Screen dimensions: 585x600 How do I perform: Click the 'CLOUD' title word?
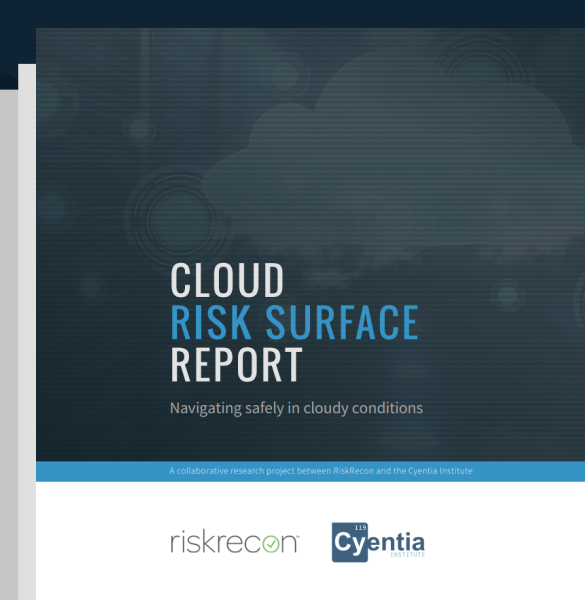point(227,280)
